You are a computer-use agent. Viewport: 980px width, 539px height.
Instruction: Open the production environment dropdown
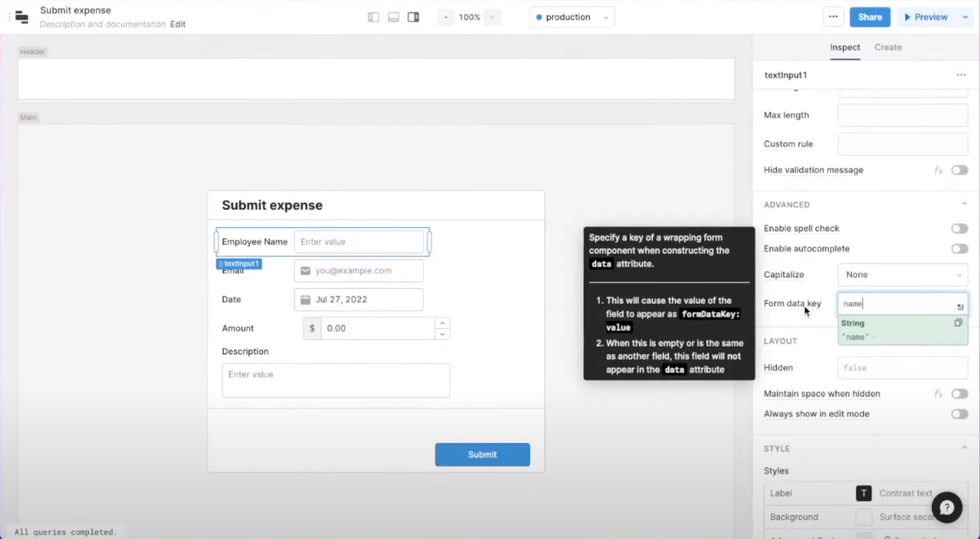coord(571,17)
